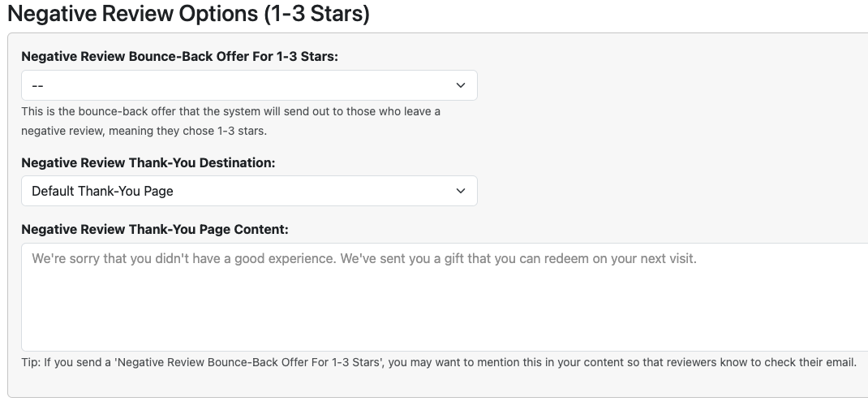This screenshot has height=406, width=868.
Task: Open the Negative Review Bounce-Back Offer dropdown
Action: pyautogui.click(x=249, y=85)
